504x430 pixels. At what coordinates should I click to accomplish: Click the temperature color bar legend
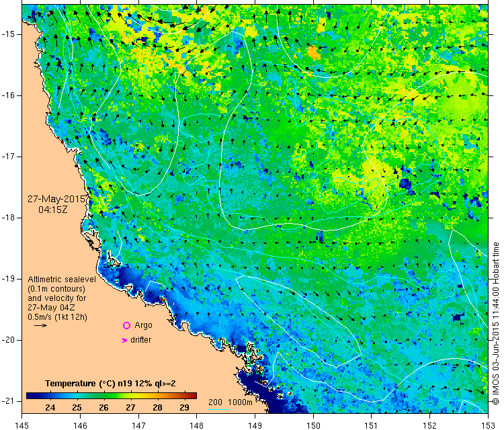[112, 396]
